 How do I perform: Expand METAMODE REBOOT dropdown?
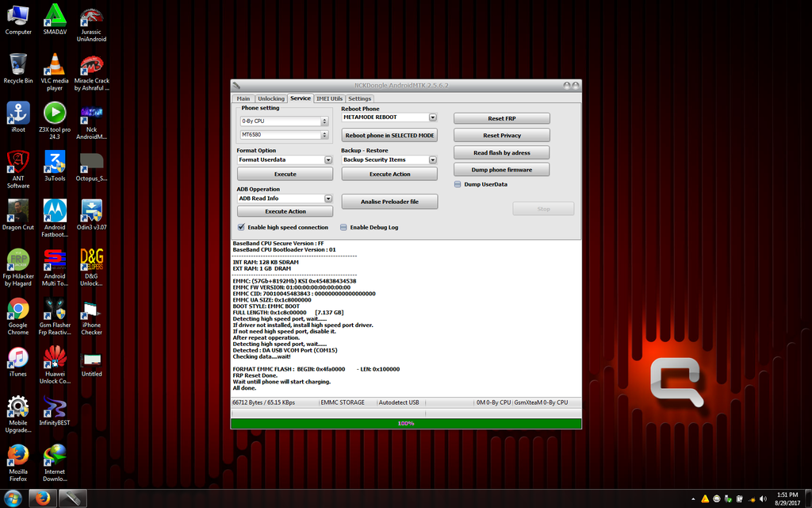[x=432, y=117]
